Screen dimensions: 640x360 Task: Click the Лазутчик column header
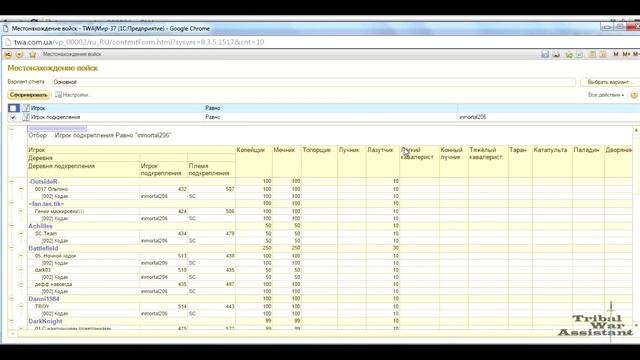380,150
